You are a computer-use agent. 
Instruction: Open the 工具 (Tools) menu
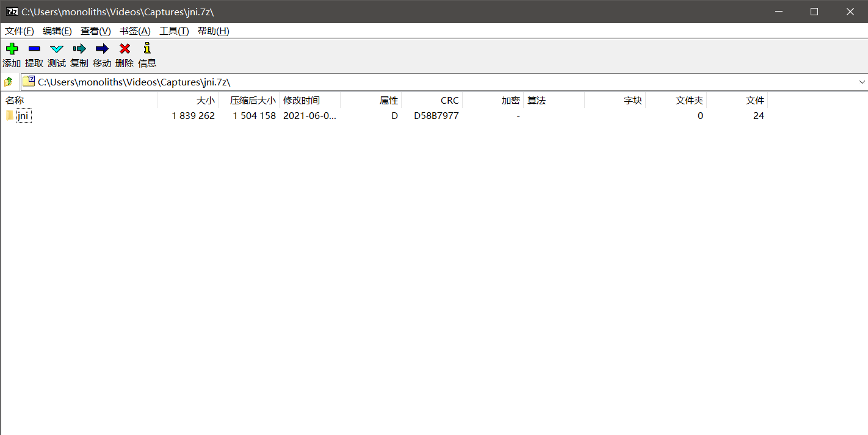[174, 31]
